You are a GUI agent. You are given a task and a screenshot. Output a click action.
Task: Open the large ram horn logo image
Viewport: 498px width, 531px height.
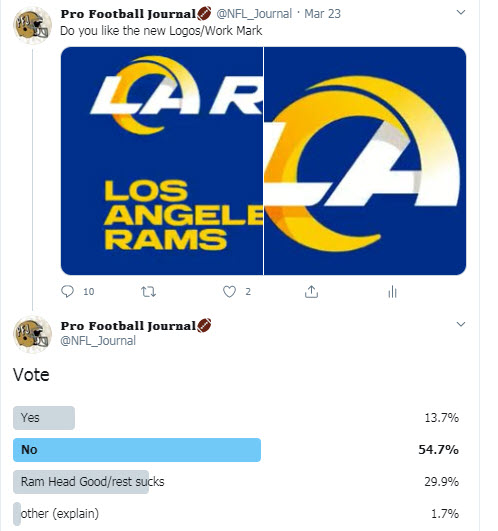[365, 161]
